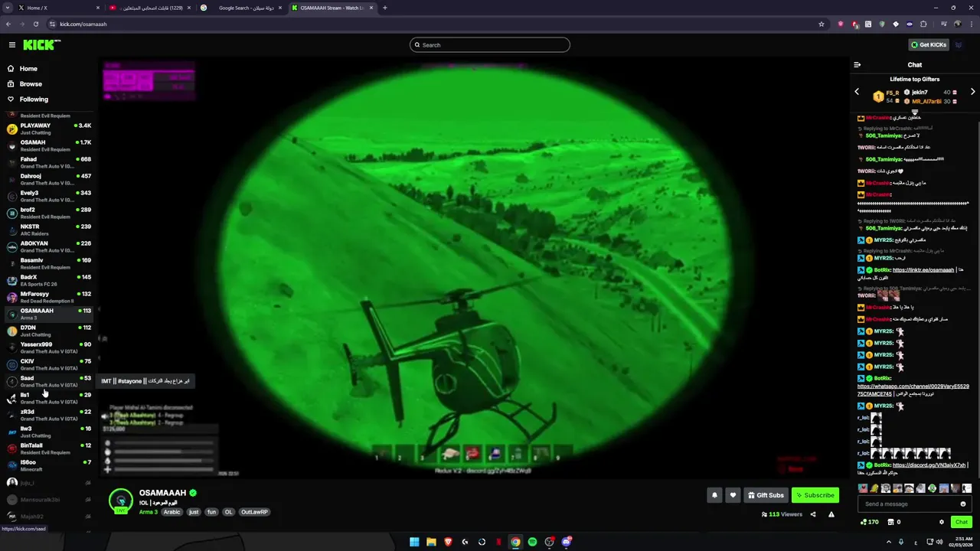Report the stream with warning triangle icon

click(x=831, y=514)
